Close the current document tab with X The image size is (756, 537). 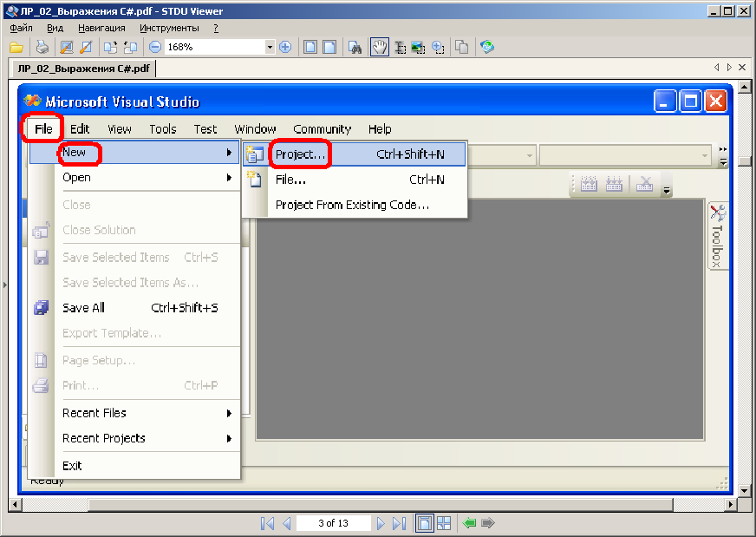(742, 68)
